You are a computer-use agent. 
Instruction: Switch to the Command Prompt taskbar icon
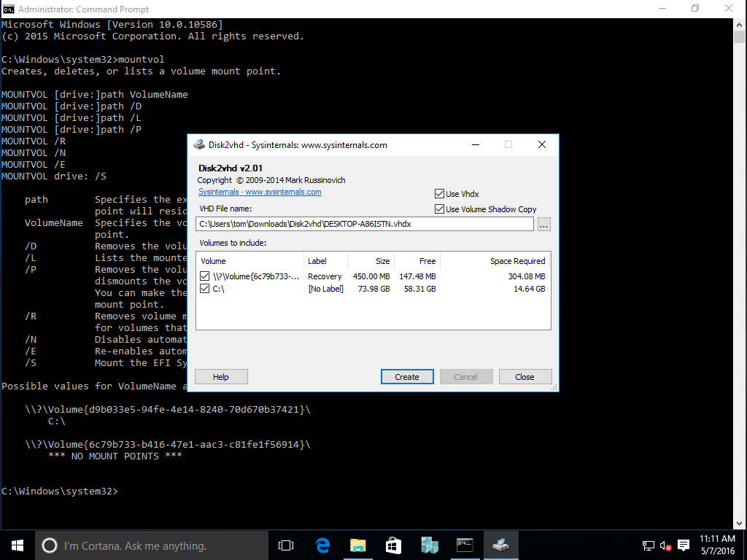[465, 545]
